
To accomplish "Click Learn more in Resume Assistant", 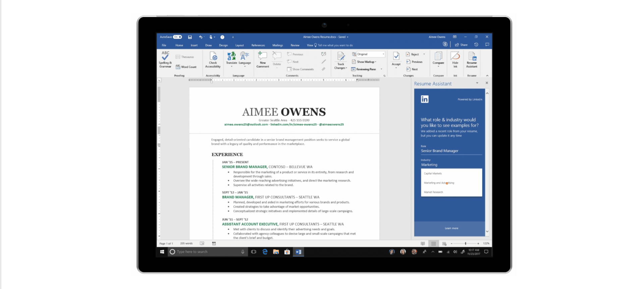I will coord(451,228).
